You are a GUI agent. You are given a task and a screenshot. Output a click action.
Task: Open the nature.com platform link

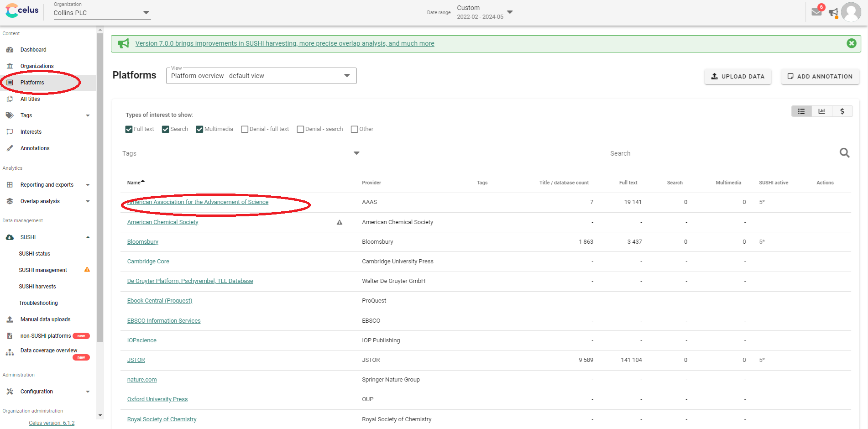pyautogui.click(x=142, y=380)
